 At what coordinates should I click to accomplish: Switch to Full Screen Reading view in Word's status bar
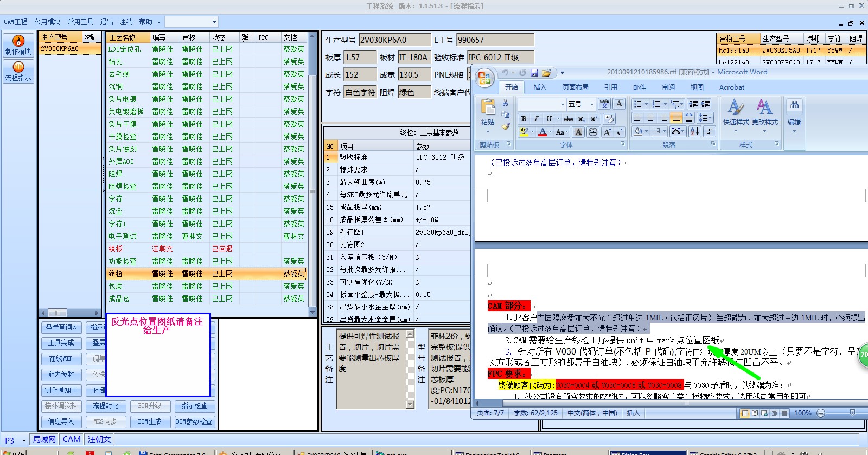click(755, 413)
